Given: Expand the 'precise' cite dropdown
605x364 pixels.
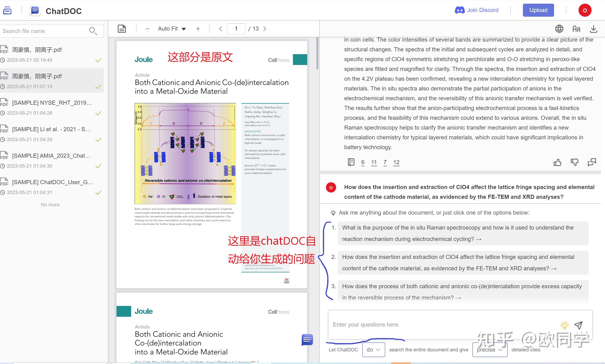Looking at the screenshot, I should [x=489, y=350].
